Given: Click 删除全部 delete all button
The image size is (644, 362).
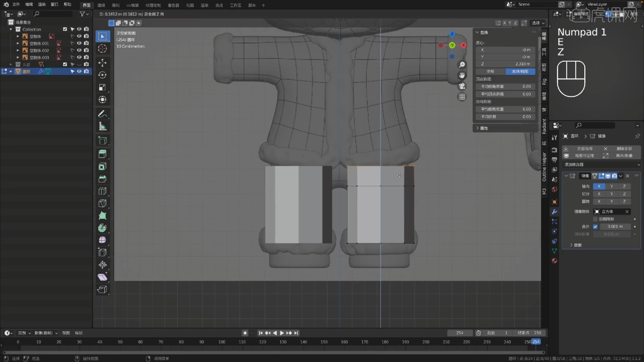Looking at the screenshot, I should point(621,148).
